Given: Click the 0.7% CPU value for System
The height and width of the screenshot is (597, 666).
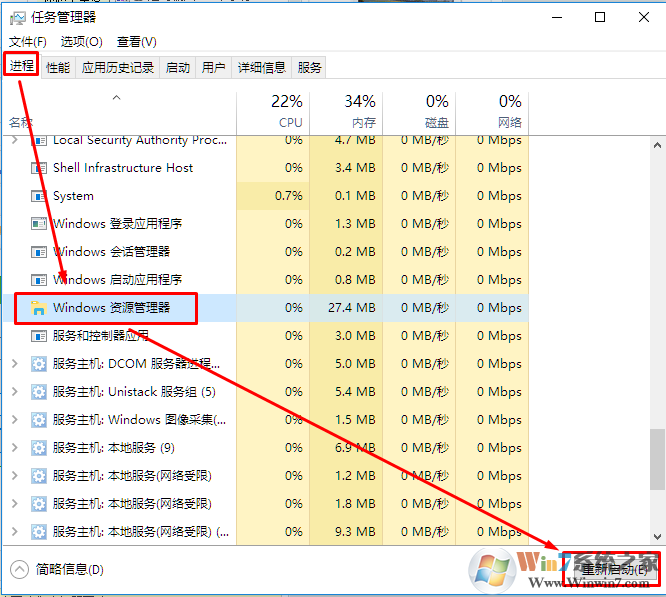Looking at the screenshot, I should coord(289,196).
